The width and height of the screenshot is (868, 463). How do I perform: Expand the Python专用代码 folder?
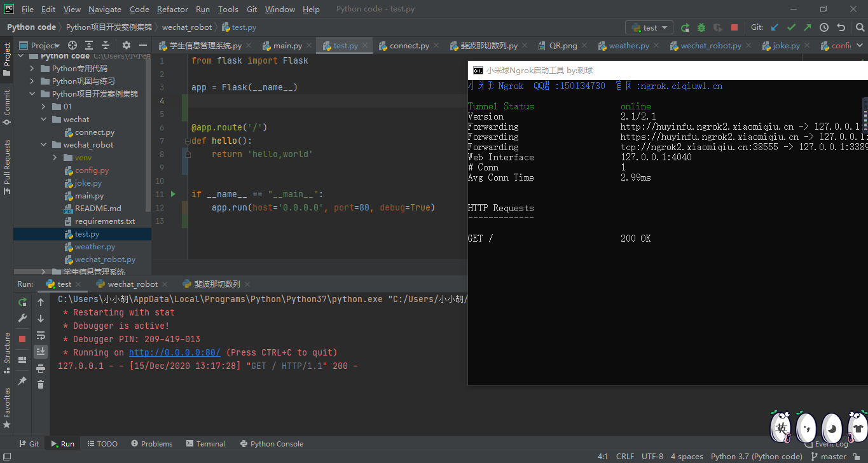33,69
